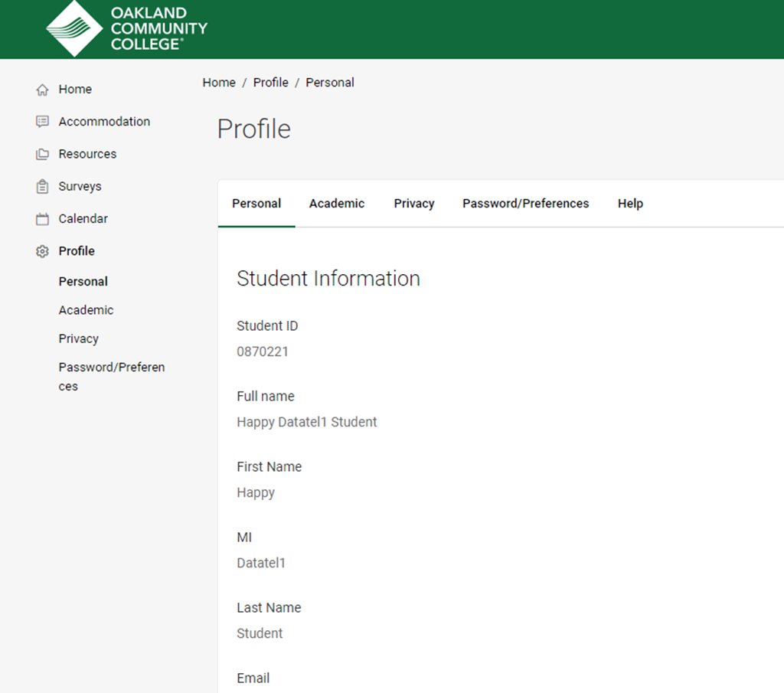The width and height of the screenshot is (784, 693).
Task: Switch to the Privacy tab
Action: click(414, 204)
